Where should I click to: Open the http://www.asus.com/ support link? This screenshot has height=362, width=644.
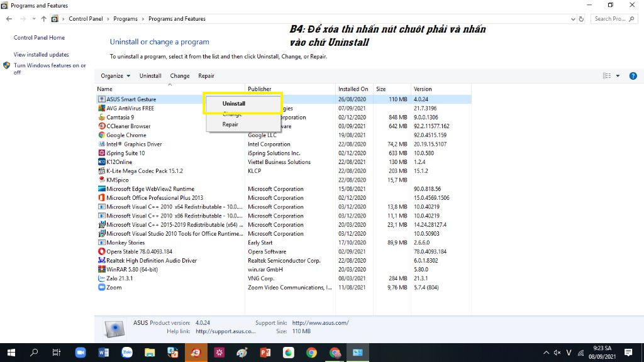[320, 323]
